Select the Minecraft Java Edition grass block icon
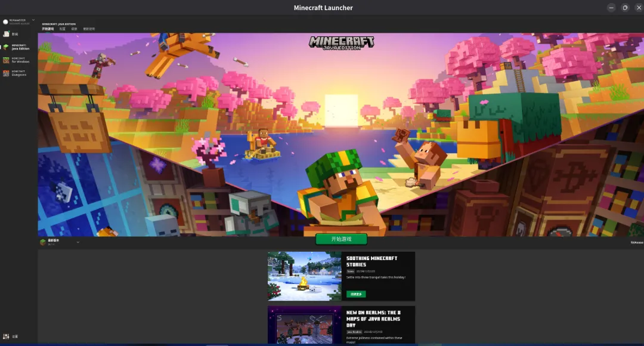Viewport: 644px width, 346px height. (6, 47)
